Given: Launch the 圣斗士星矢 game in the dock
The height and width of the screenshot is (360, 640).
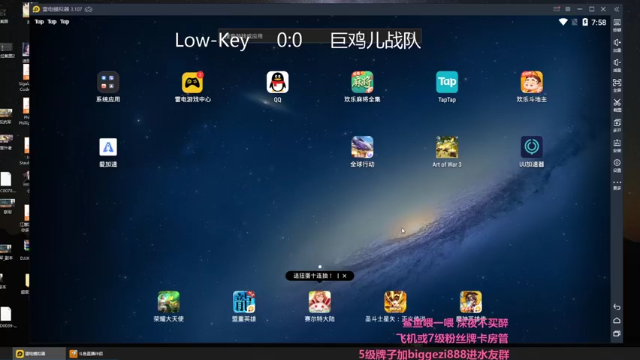Looking at the screenshot, I should point(395,302).
